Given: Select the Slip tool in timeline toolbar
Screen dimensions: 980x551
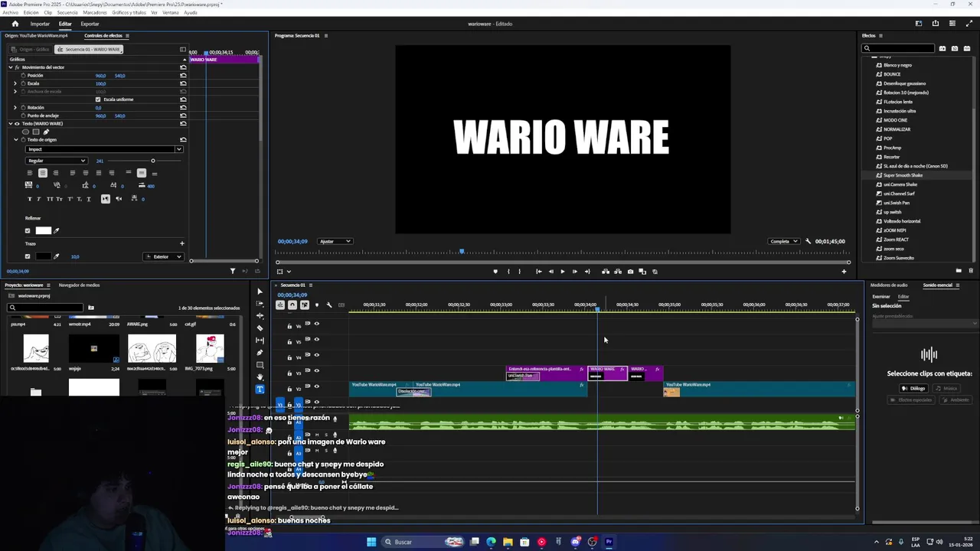Looking at the screenshot, I should coord(260,341).
